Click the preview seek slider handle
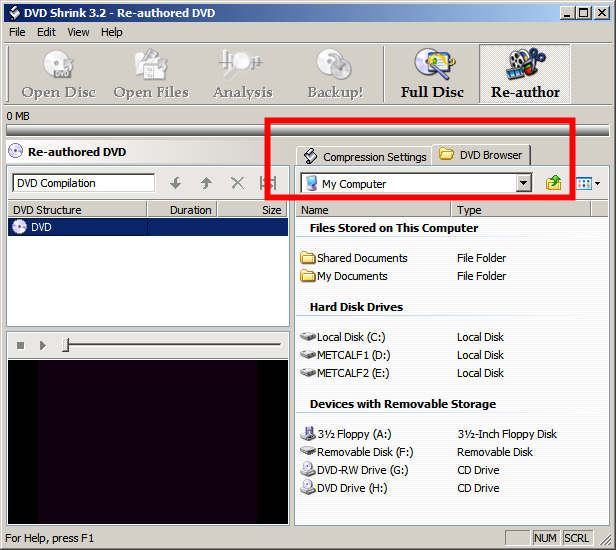Screen dimensions: 616x550 point(66,345)
